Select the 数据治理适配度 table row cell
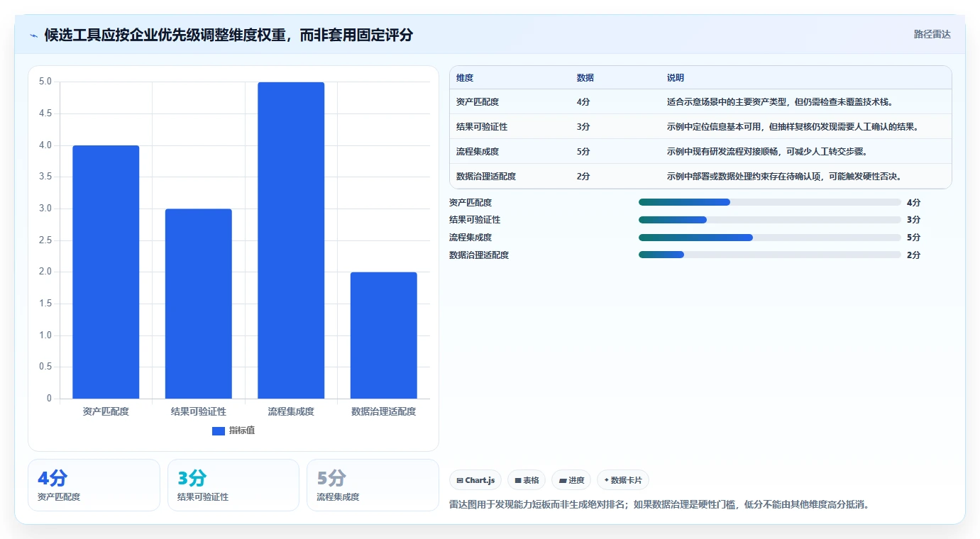The height and width of the screenshot is (539, 980). (486, 177)
